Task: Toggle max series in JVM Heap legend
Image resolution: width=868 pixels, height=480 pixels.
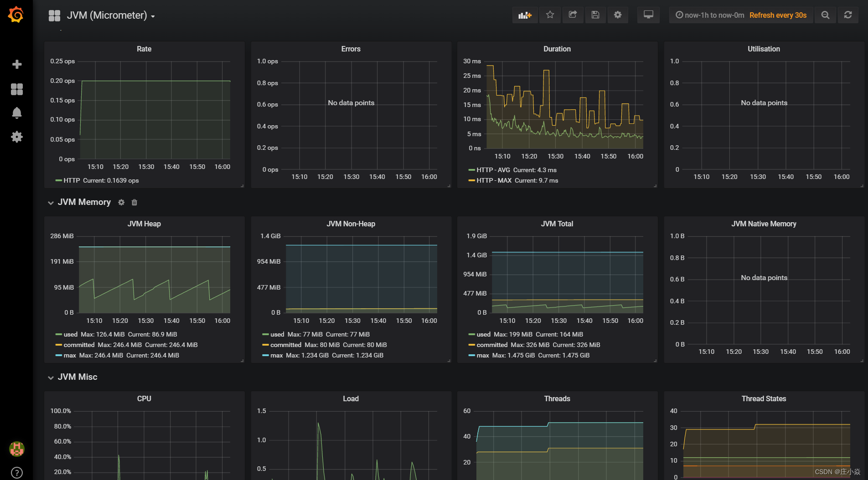Action: click(x=70, y=355)
